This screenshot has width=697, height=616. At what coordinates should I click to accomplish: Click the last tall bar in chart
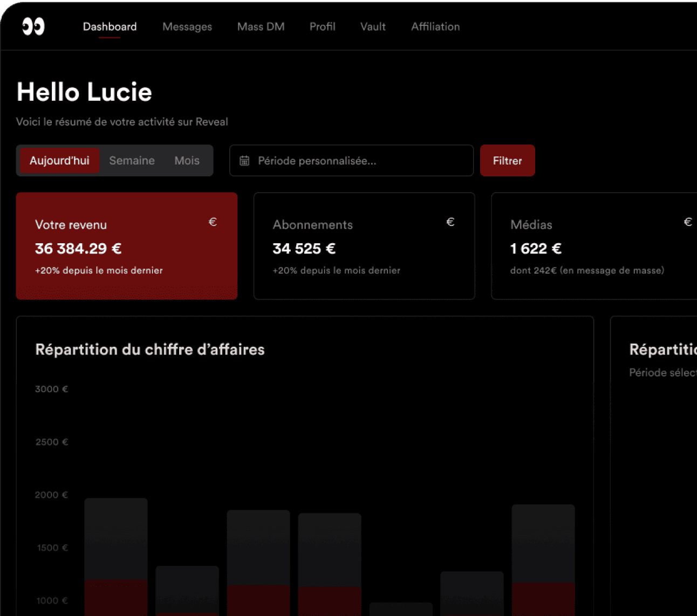pyautogui.click(x=543, y=558)
